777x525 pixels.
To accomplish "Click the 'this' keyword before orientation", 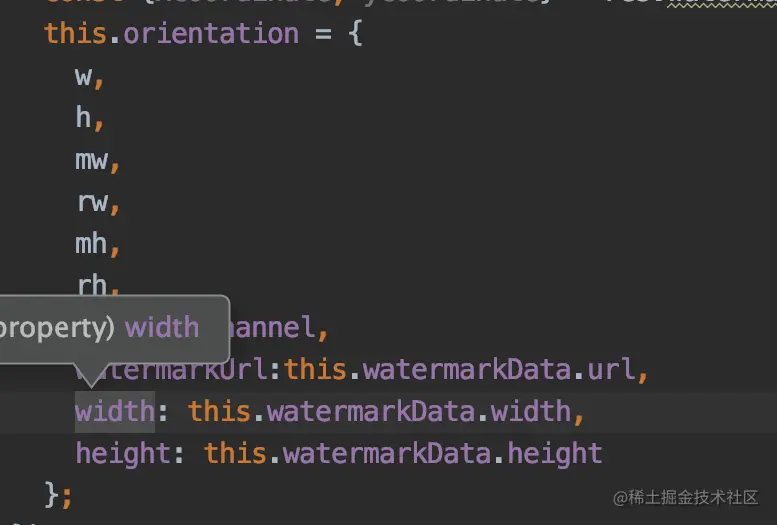I will point(74,33).
